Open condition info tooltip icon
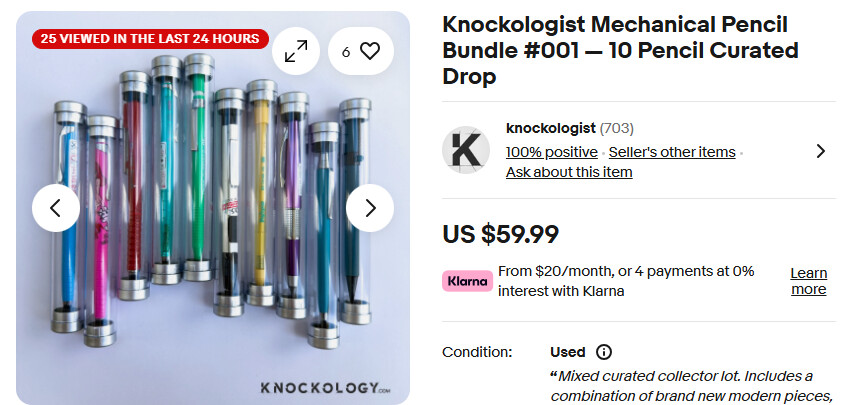This screenshot has width=861, height=405. [x=604, y=352]
